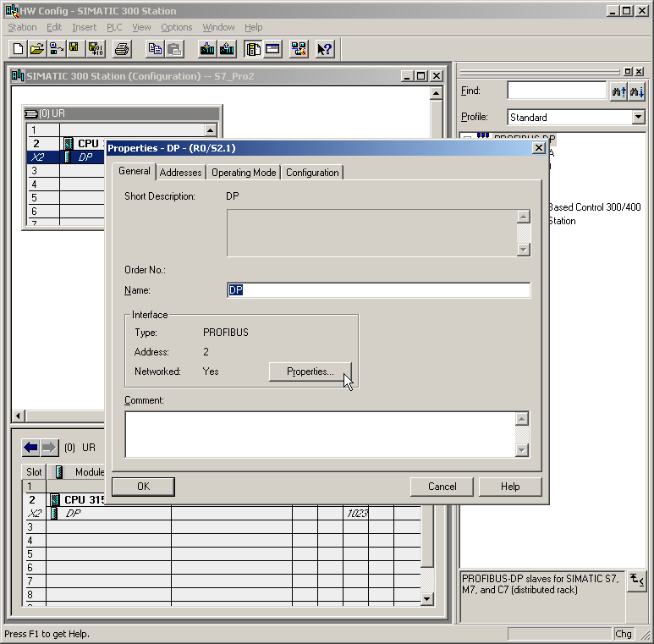This screenshot has width=654, height=644.
Task: Click the Print toolbar icon
Action: [122, 49]
